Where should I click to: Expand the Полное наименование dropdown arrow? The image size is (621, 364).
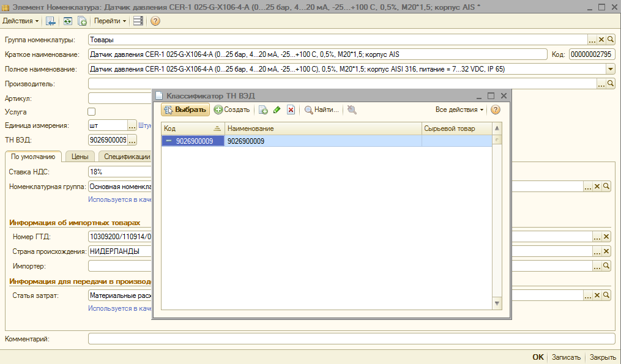610,69
